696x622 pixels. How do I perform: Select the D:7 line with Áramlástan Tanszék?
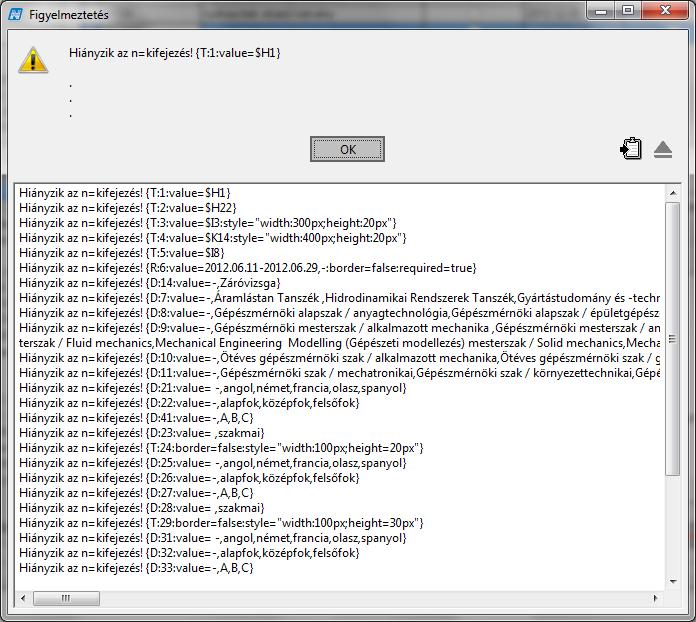pyautogui.click(x=340, y=298)
